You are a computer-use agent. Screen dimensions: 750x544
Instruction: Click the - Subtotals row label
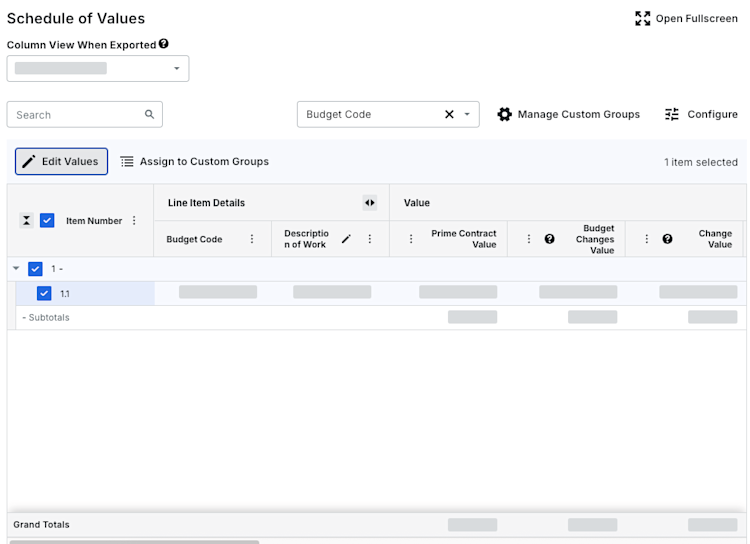[46, 318]
